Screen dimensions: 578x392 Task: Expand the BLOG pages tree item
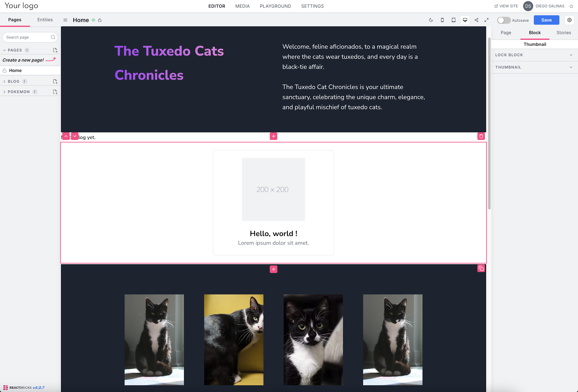point(5,82)
